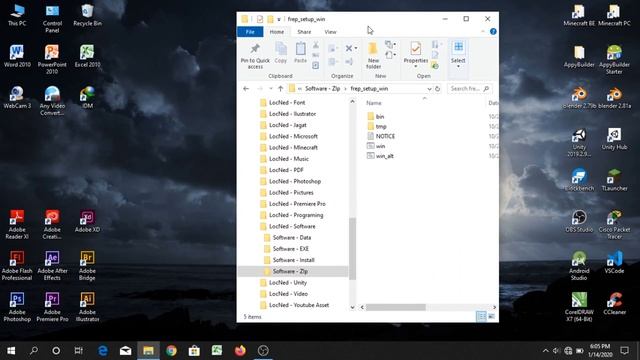Open the Recycle Bin desktop icon
Viewport: 640px width, 360px height.
87,16
